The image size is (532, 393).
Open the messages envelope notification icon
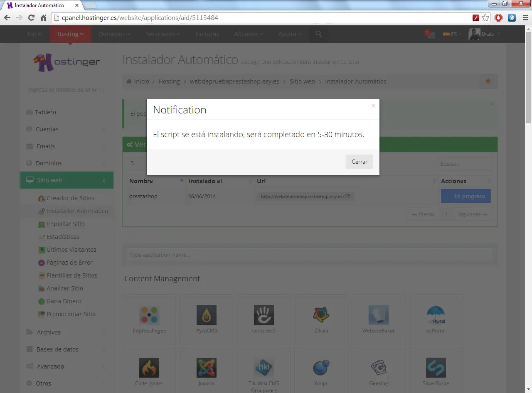click(x=430, y=34)
